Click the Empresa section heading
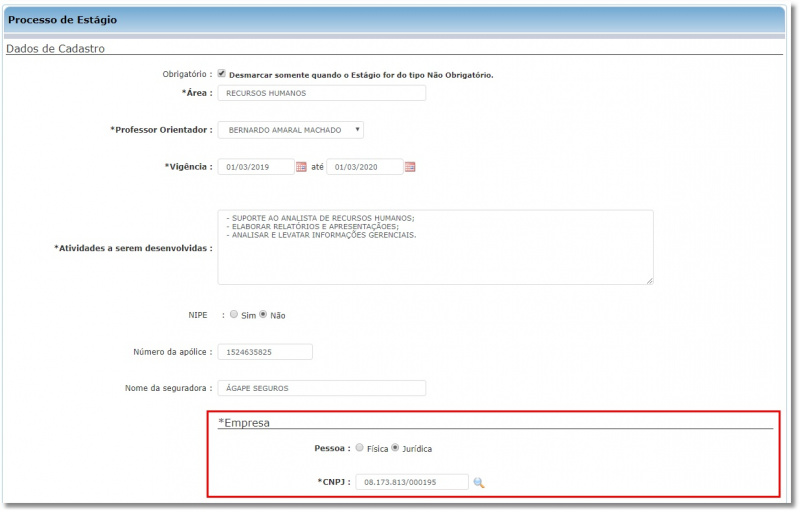The image size is (800, 512). click(245, 423)
